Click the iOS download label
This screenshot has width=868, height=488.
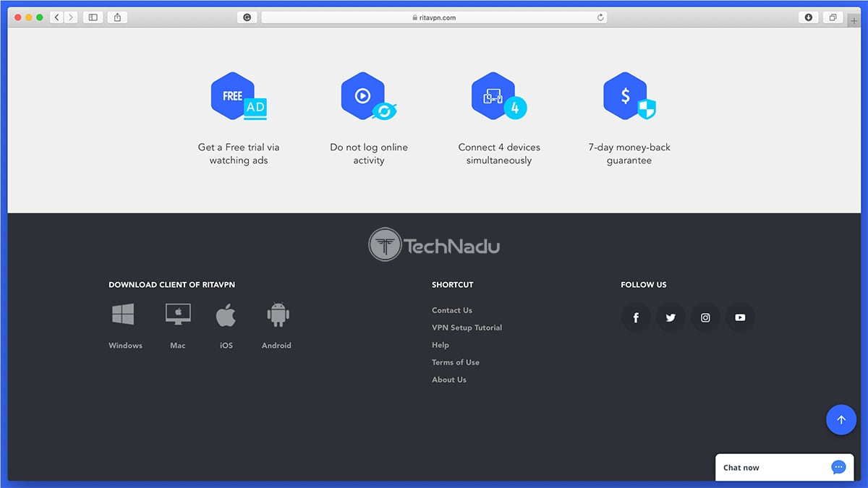point(226,346)
